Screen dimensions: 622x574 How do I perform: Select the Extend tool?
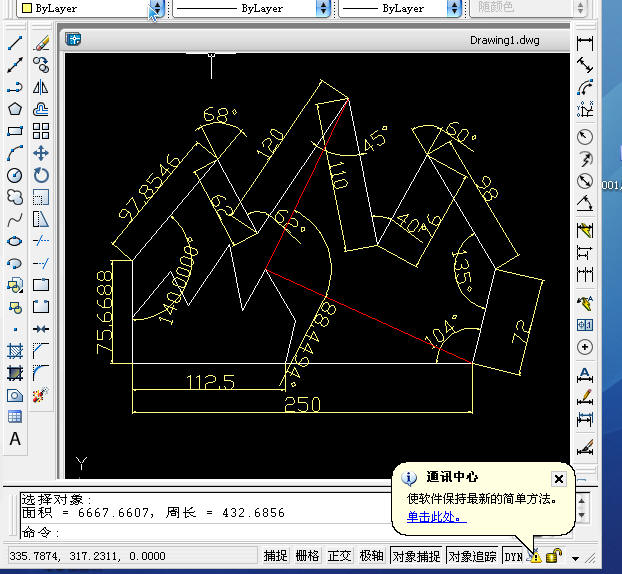coord(41,263)
